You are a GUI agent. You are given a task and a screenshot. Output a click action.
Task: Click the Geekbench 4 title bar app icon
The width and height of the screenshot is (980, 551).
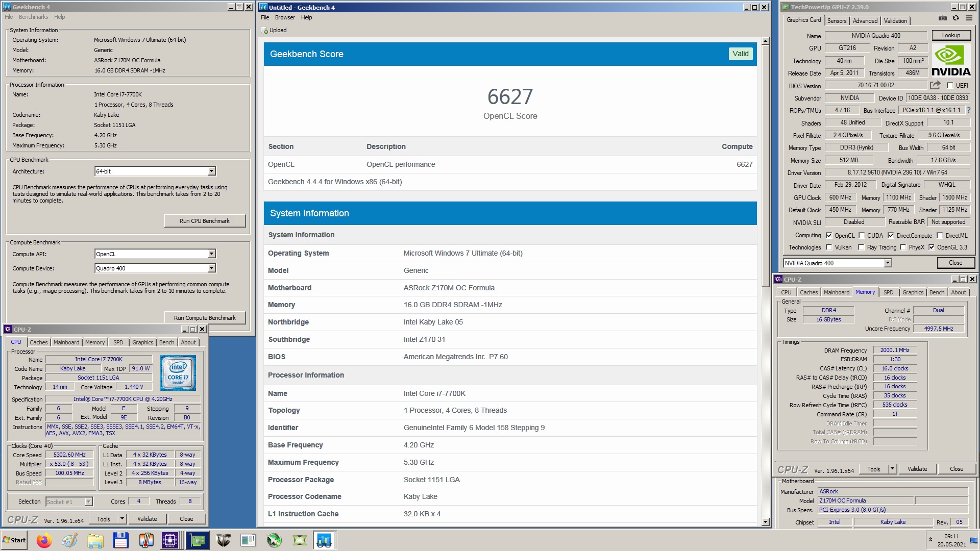7,7
